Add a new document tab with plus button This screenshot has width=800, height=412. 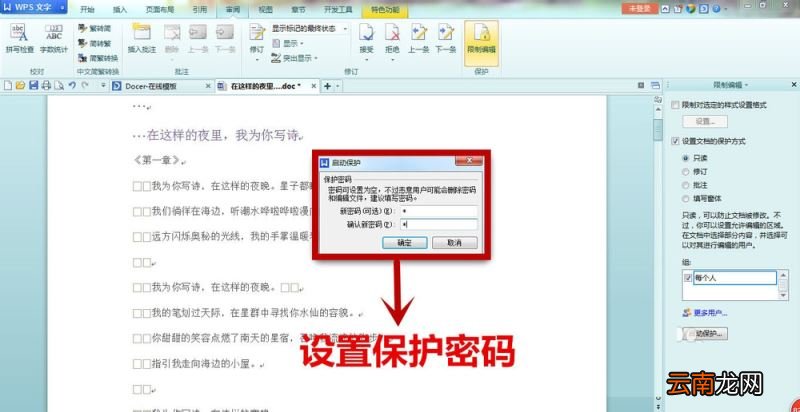pyautogui.click(x=328, y=86)
